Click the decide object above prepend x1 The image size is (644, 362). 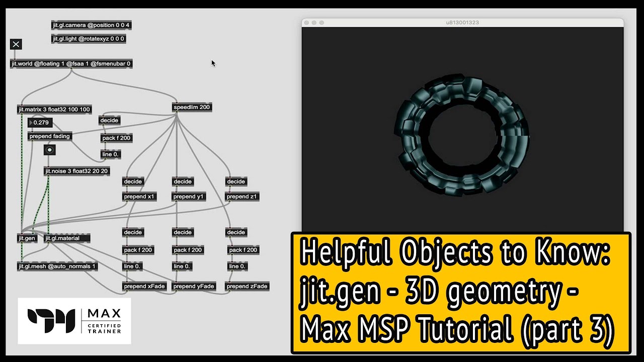(133, 182)
